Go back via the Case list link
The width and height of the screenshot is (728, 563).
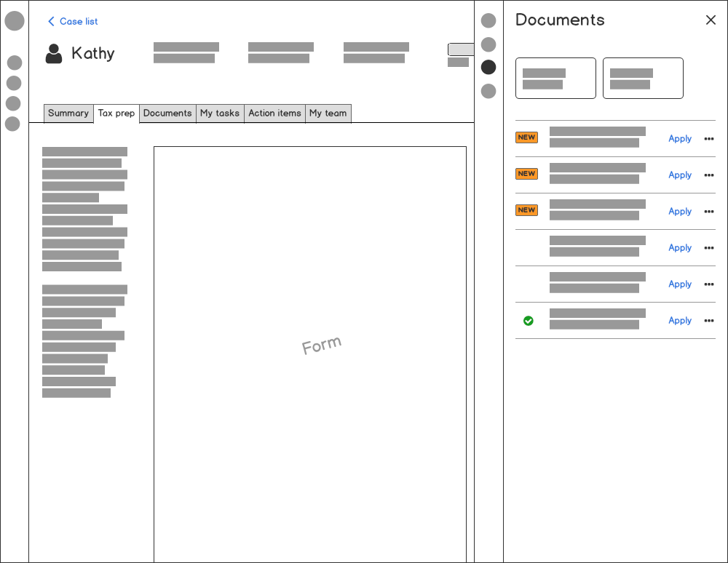point(73,21)
